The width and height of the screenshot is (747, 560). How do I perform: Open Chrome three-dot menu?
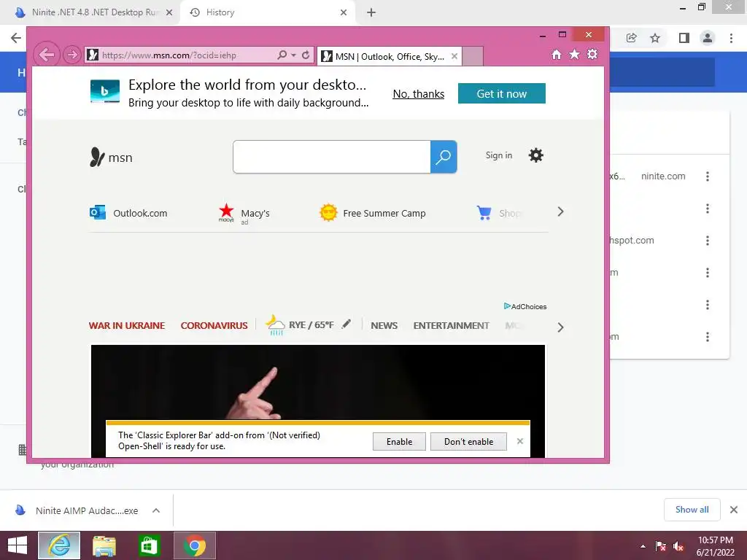(x=731, y=38)
